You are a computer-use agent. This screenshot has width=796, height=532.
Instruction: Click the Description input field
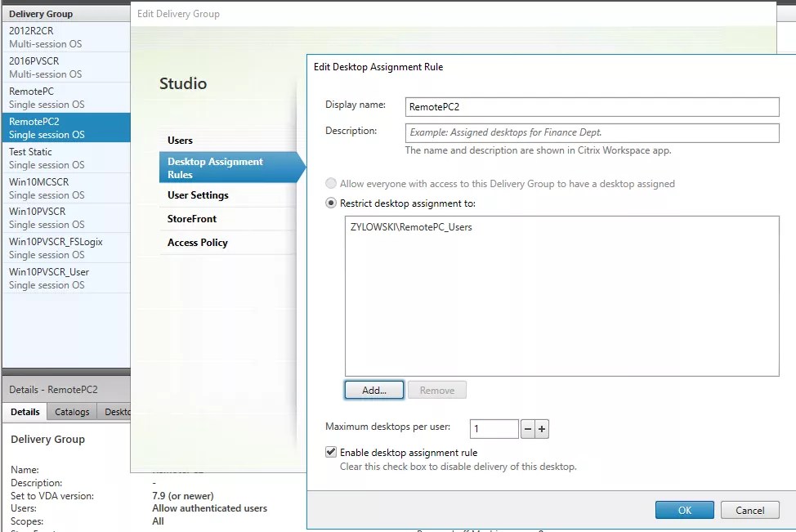(x=592, y=132)
